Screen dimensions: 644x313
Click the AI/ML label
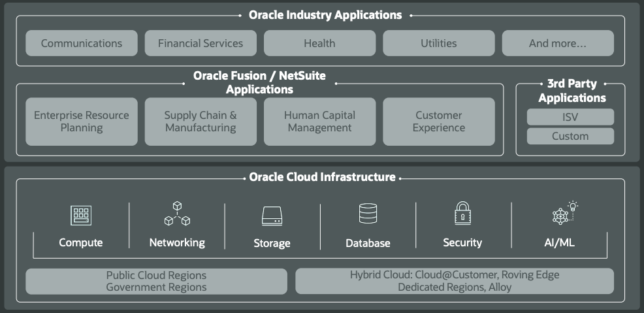(x=559, y=242)
